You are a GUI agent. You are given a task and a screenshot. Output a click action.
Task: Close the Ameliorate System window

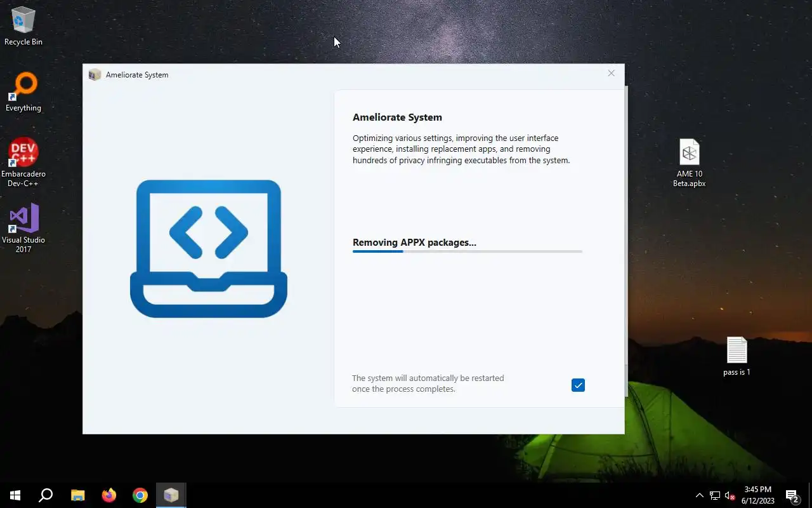tap(611, 74)
